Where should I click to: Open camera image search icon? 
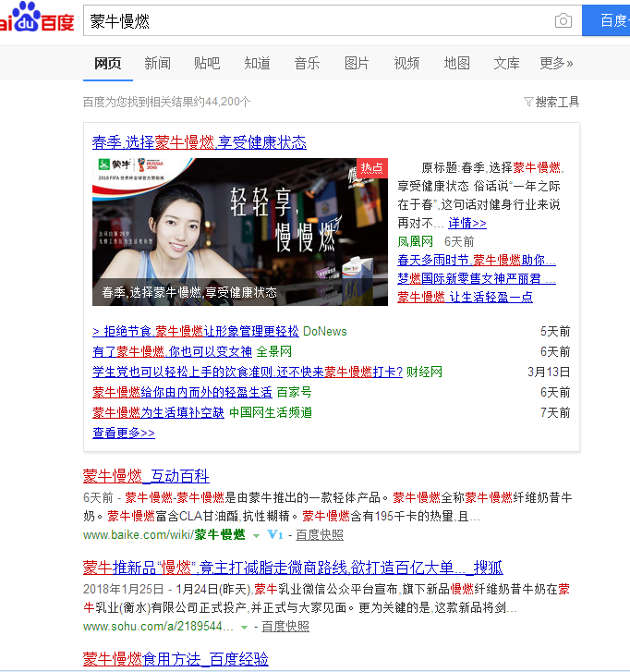pyautogui.click(x=563, y=20)
